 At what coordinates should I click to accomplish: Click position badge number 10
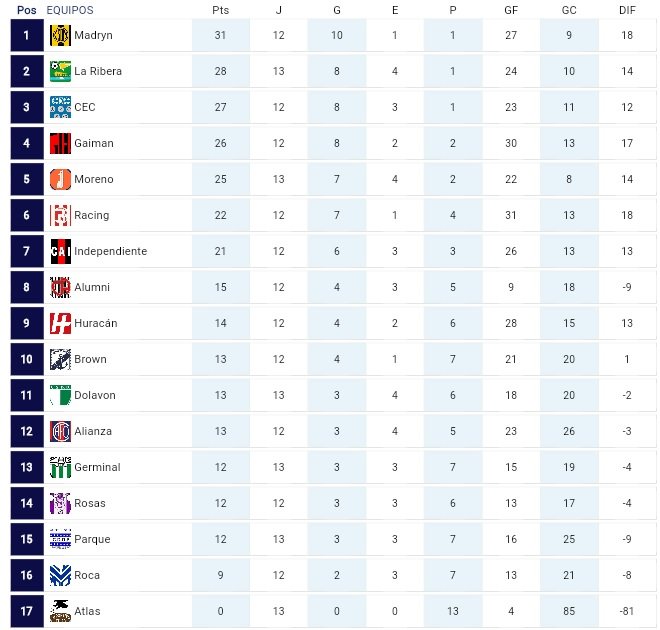27,359
